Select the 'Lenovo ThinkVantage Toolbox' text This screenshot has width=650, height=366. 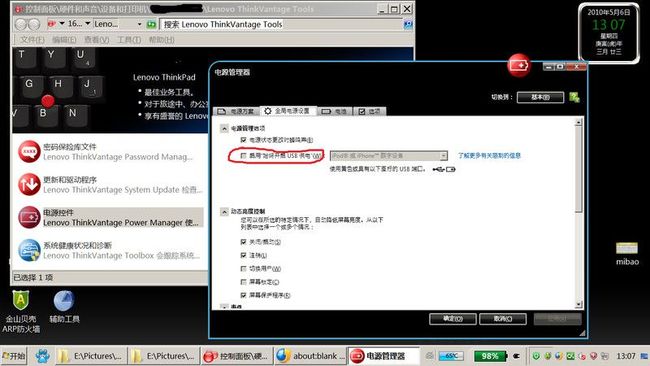coord(99,256)
